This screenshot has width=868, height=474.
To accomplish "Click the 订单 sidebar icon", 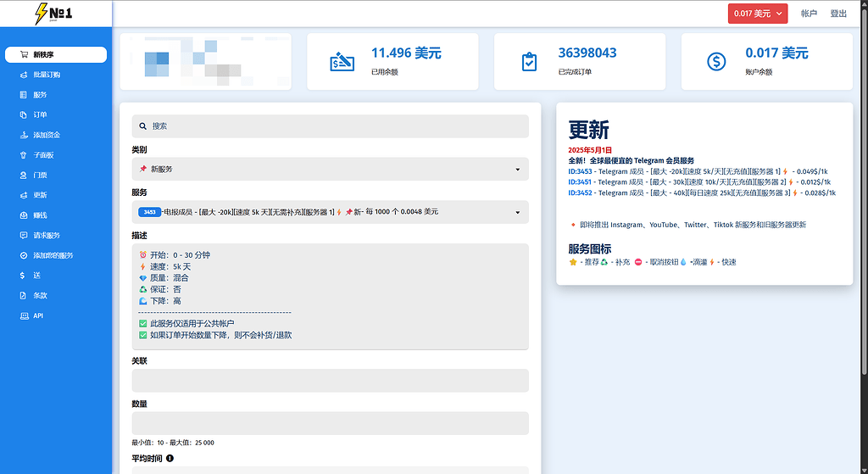I will click(23, 114).
